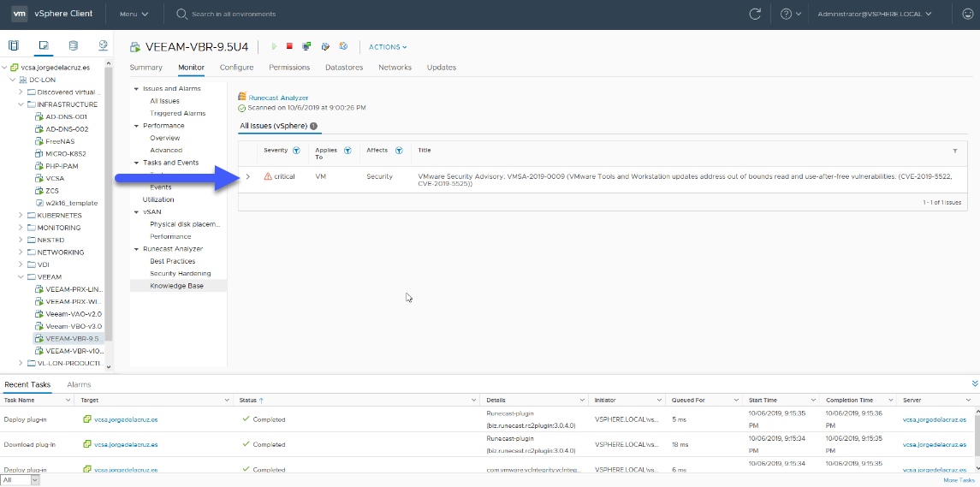Expand the critical issue row details
Image resolution: width=980 pixels, height=487 pixels.
coord(248,177)
